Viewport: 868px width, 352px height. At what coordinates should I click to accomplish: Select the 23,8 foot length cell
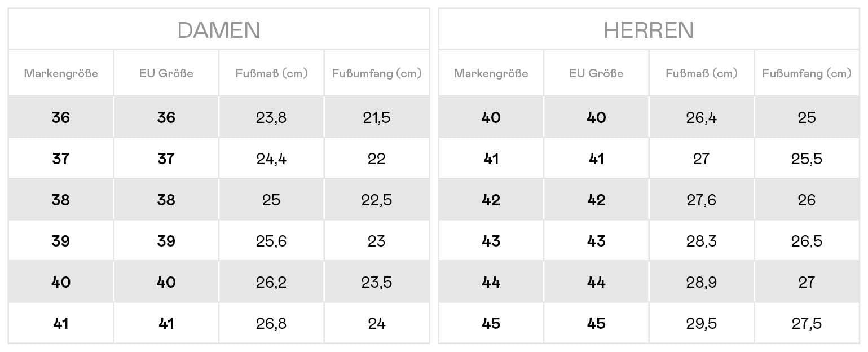[271, 117]
